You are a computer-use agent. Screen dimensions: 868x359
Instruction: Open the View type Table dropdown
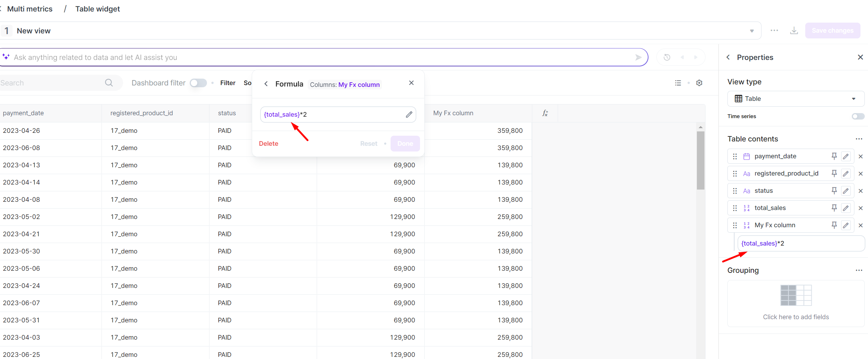pos(796,99)
